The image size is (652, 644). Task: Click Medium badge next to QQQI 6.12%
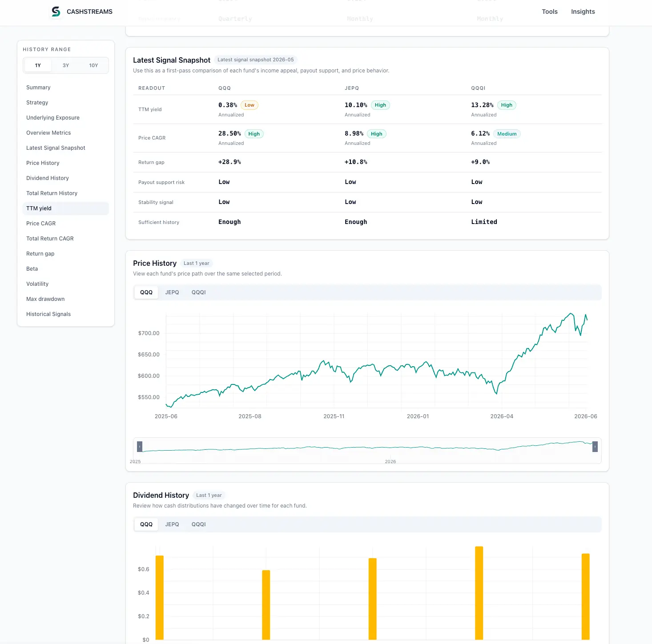click(507, 134)
